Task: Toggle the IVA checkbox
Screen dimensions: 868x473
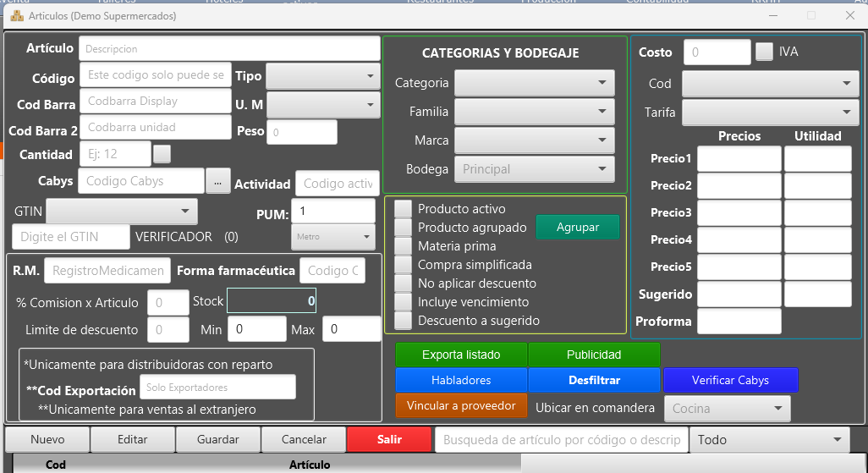Action: pyautogui.click(x=764, y=52)
